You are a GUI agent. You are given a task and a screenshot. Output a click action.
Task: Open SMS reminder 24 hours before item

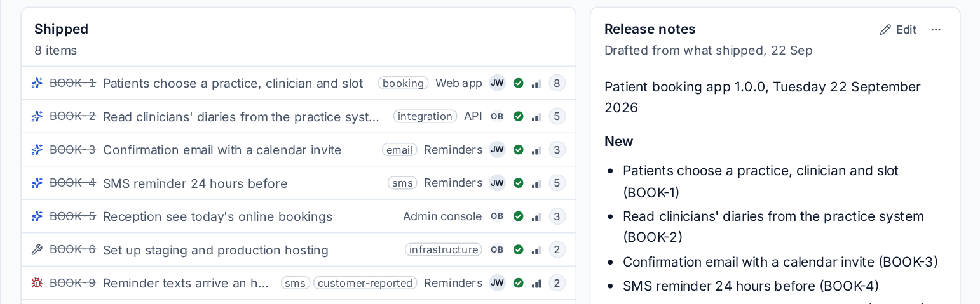pos(195,183)
